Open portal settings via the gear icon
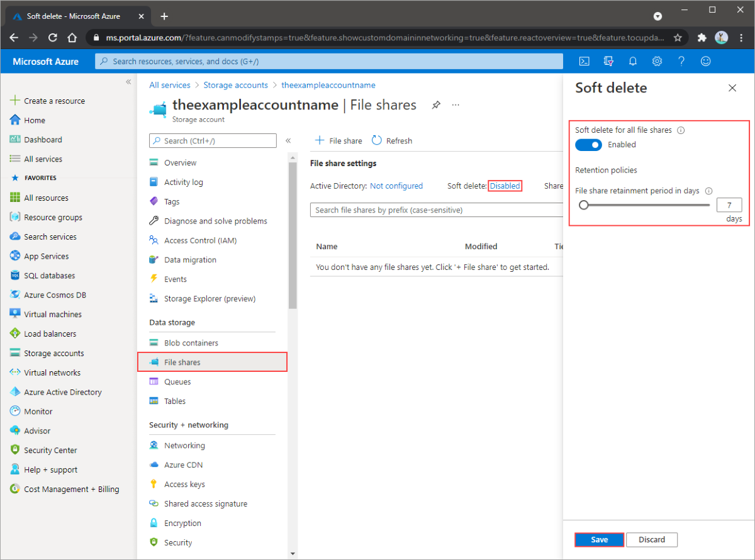 (x=657, y=61)
